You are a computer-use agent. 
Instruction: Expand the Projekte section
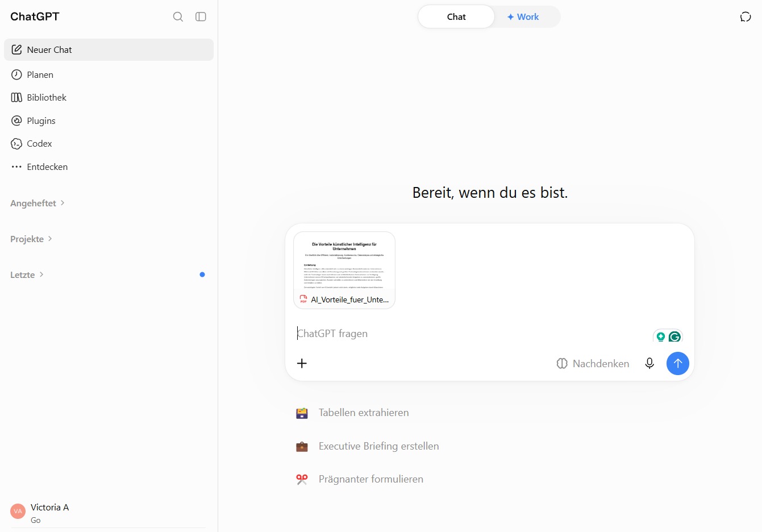(x=31, y=239)
